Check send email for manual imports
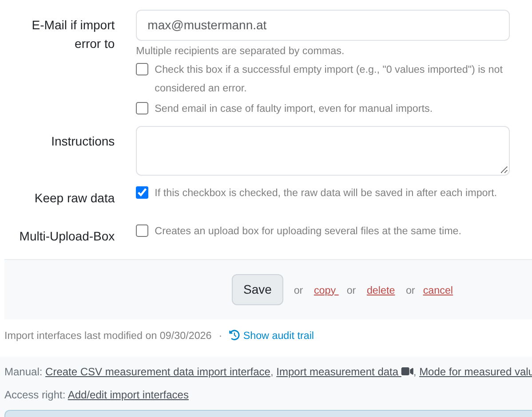The image size is (532, 417). 142,109
